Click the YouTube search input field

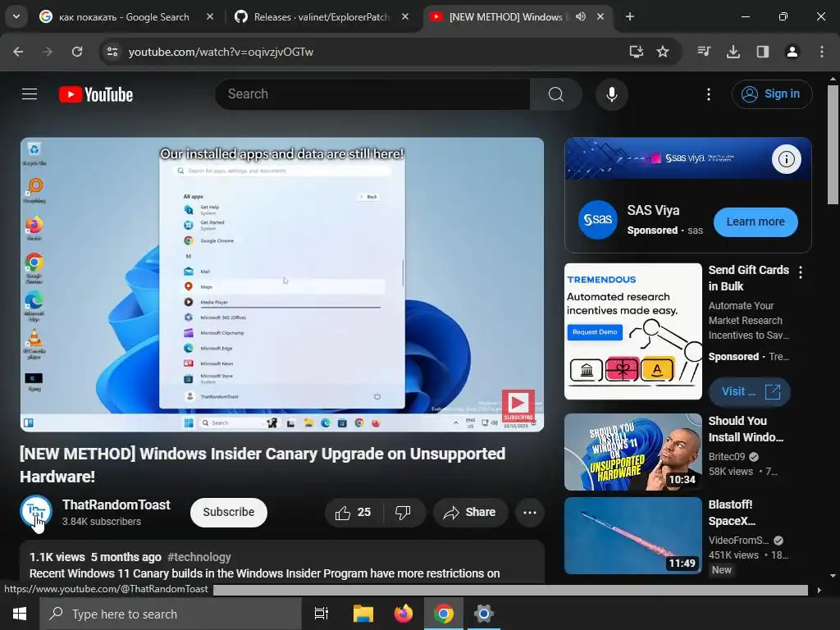(x=373, y=94)
